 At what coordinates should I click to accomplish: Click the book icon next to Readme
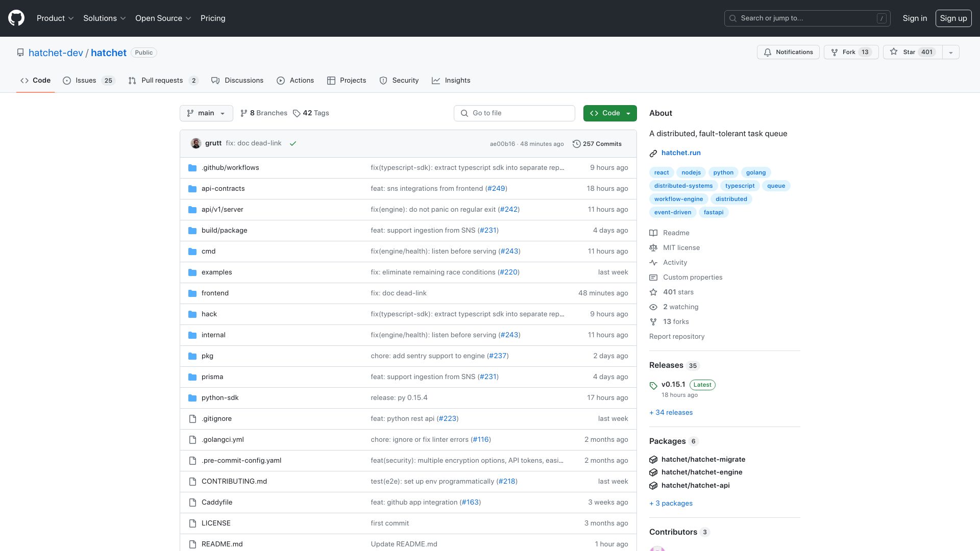click(x=653, y=233)
